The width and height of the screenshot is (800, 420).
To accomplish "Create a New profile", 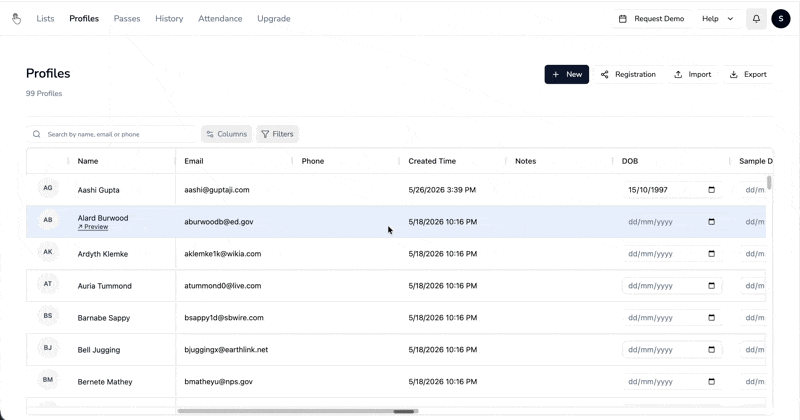I will 566,75.
